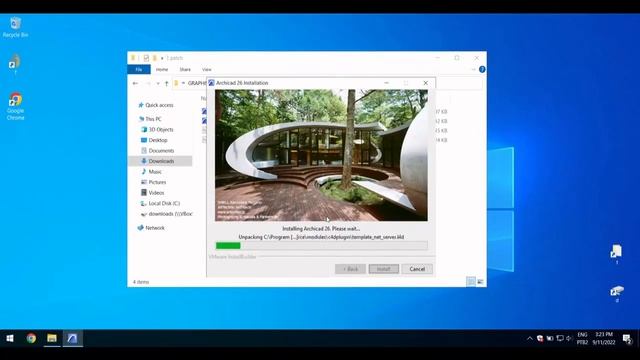Switch Explorer to details view icon
This screenshot has height=360, width=640.
(471, 282)
